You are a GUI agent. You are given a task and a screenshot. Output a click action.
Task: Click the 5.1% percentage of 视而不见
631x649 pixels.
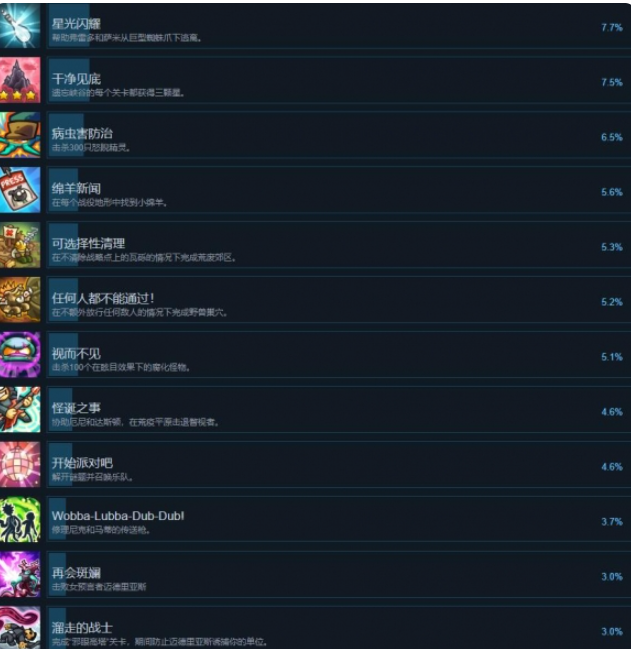click(612, 357)
